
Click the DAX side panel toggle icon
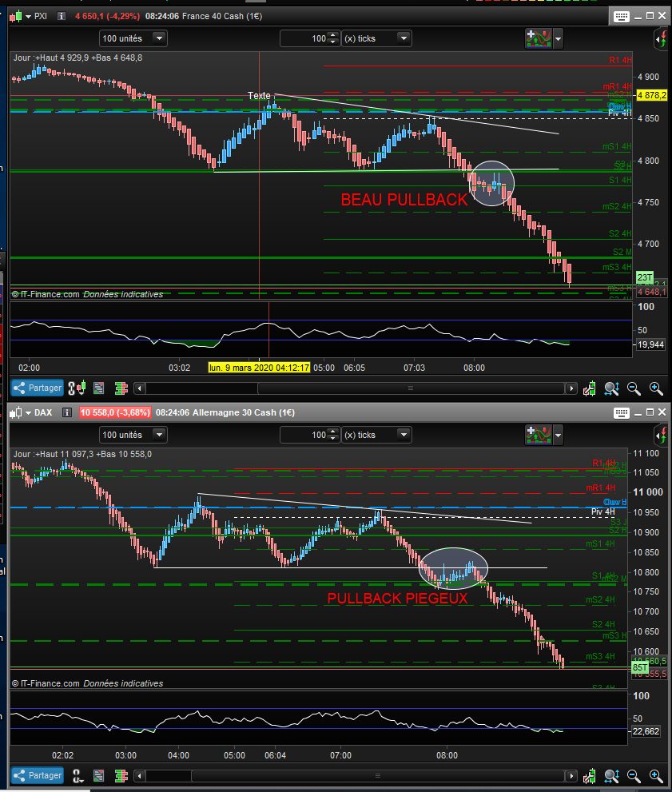click(661, 436)
